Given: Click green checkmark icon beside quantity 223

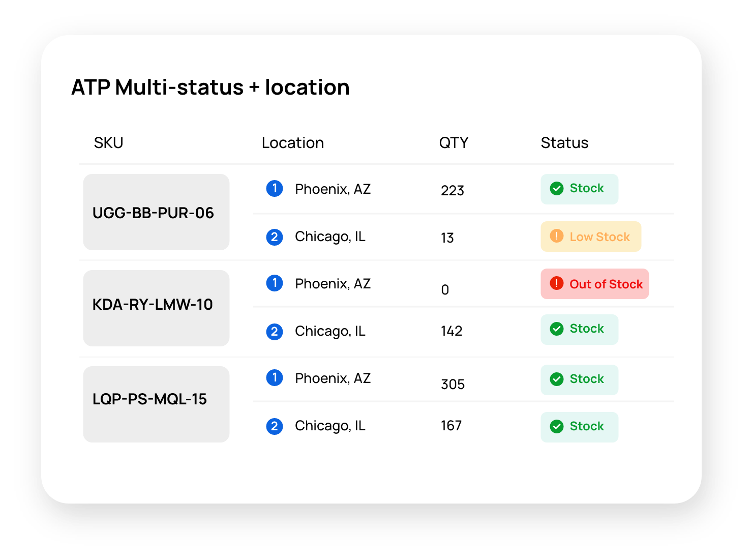Looking at the screenshot, I should pos(557,189).
